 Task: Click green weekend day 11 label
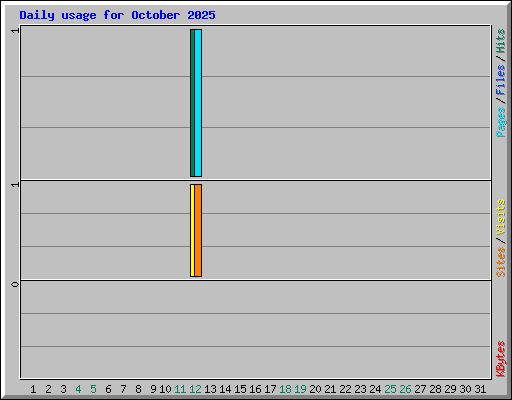pos(180,389)
